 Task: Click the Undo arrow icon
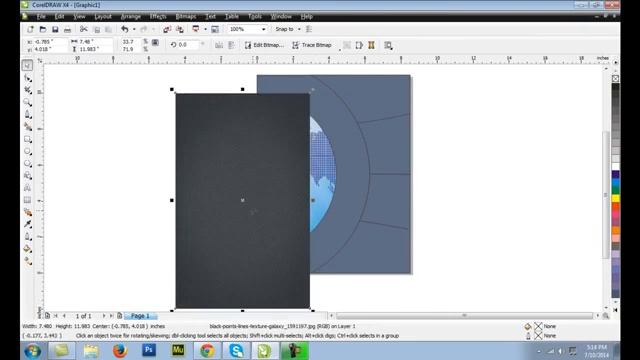tap(125, 29)
